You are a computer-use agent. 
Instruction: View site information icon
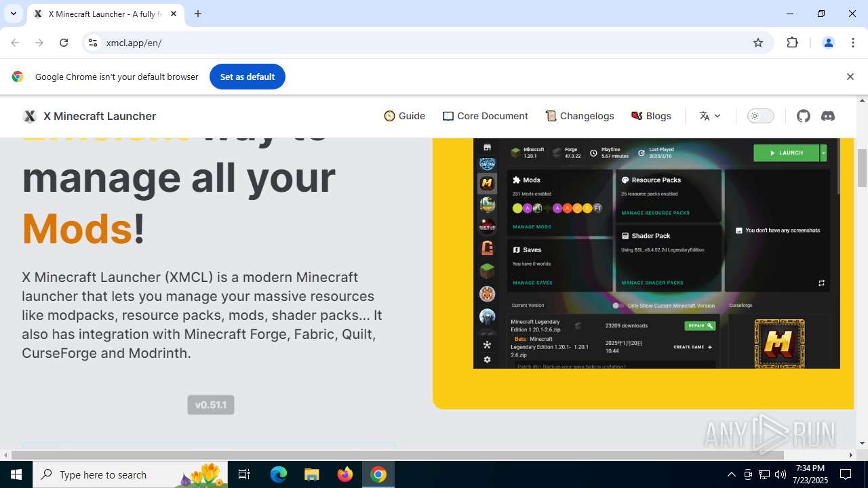coord(93,43)
